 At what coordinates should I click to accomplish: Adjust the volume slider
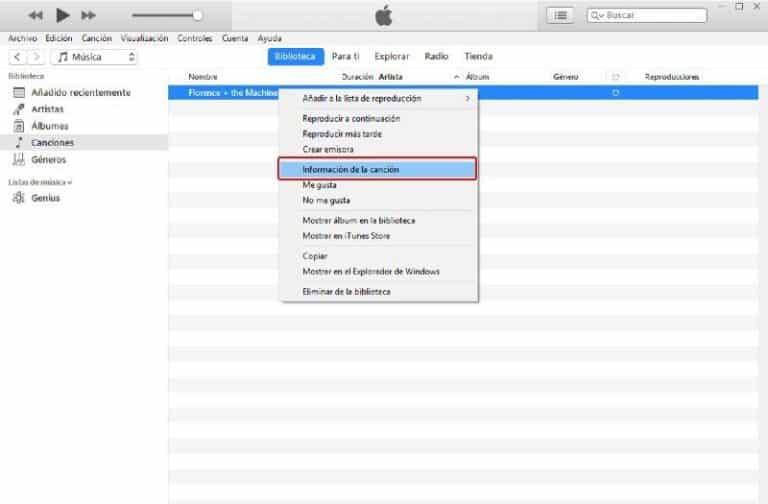click(197, 15)
